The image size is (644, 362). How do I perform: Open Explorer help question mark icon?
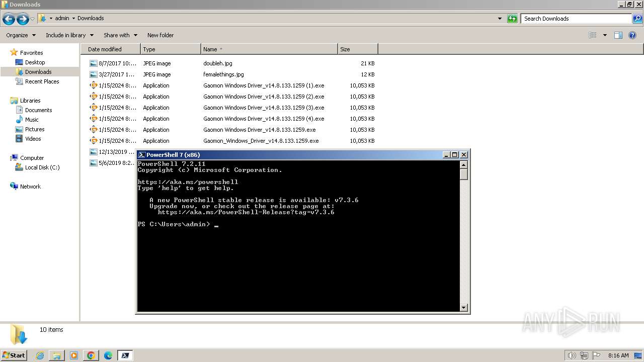click(x=632, y=35)
